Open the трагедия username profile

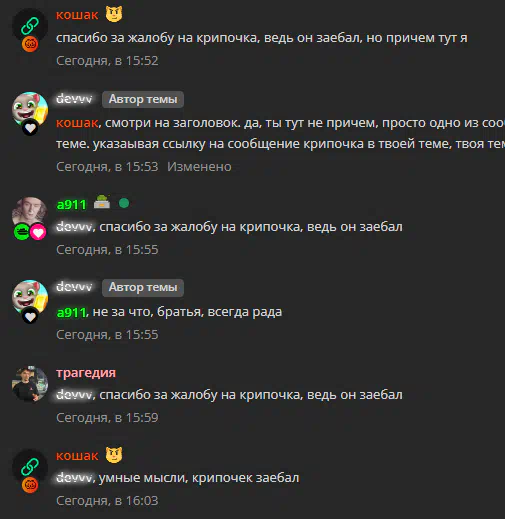click(86, 373)
